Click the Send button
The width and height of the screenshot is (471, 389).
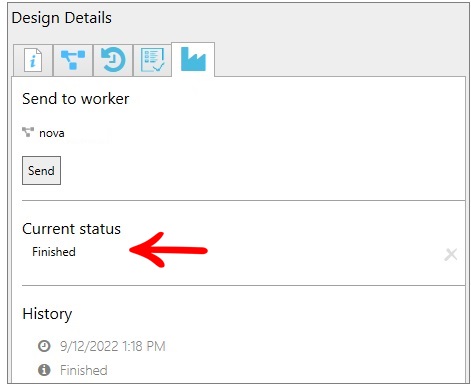(41, 170)
